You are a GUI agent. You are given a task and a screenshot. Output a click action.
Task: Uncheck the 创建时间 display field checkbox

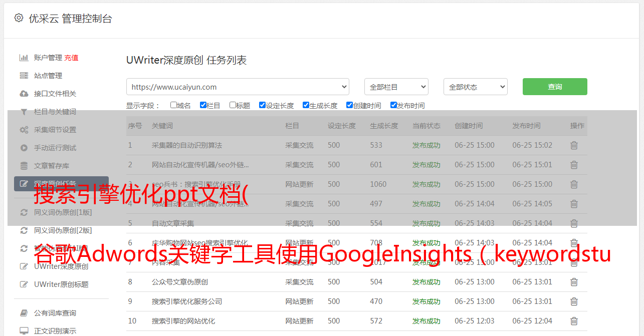point(349,105)
